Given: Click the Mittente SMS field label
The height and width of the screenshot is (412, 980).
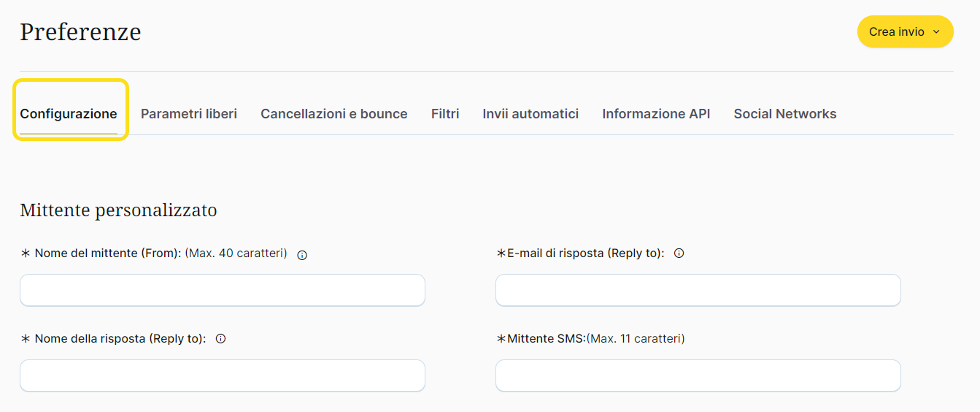Looking at the screenshot, I should (x=547, y=339).
